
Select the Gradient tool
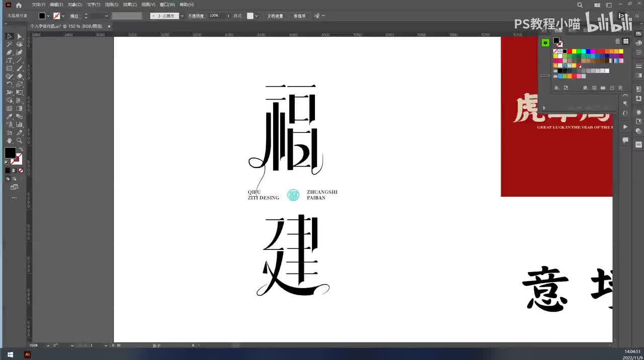[x=19, y=109]
